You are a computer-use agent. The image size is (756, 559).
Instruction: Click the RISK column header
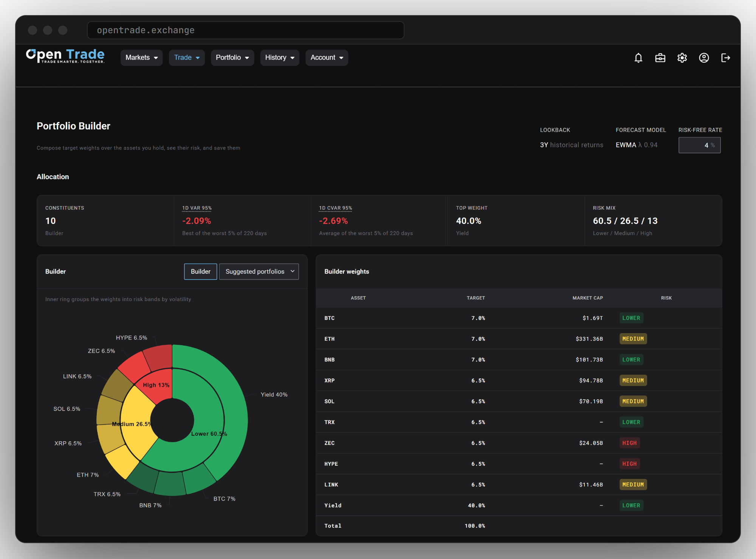(x=666, y=298)
